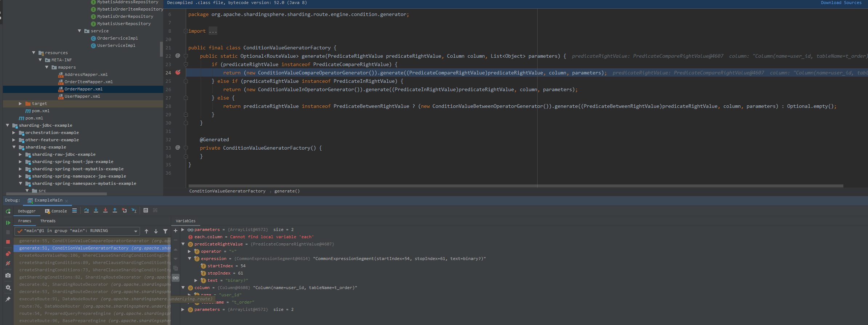Image resolution: width=868 pixels, height=325 pixels.
Task: Expand the operator field node
Action: tap(189, 251)
